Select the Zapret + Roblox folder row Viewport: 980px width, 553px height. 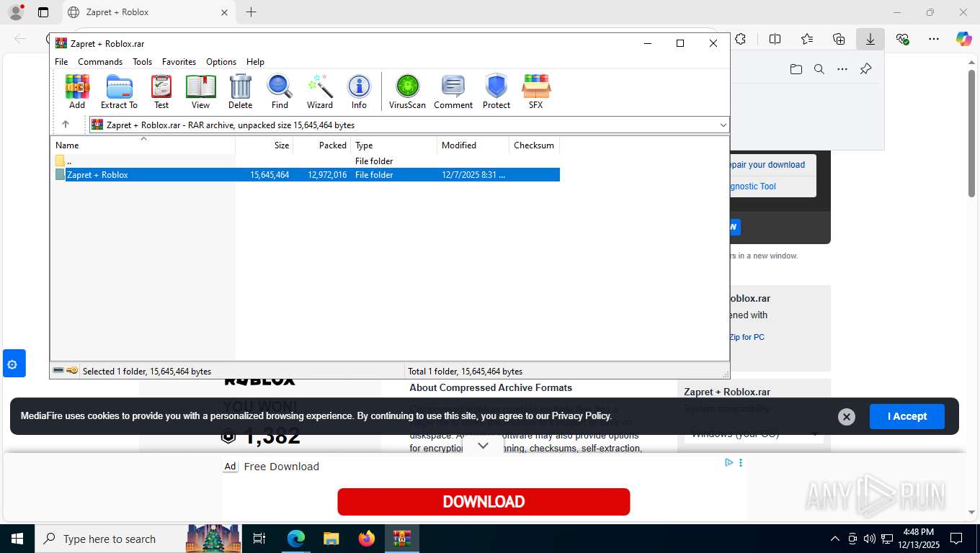307,174
